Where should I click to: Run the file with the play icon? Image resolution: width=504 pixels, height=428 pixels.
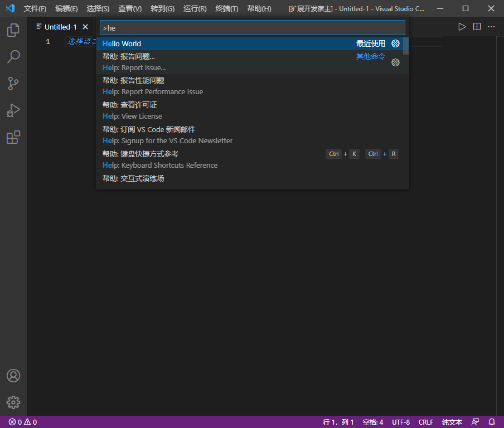[x=462, y=27]
